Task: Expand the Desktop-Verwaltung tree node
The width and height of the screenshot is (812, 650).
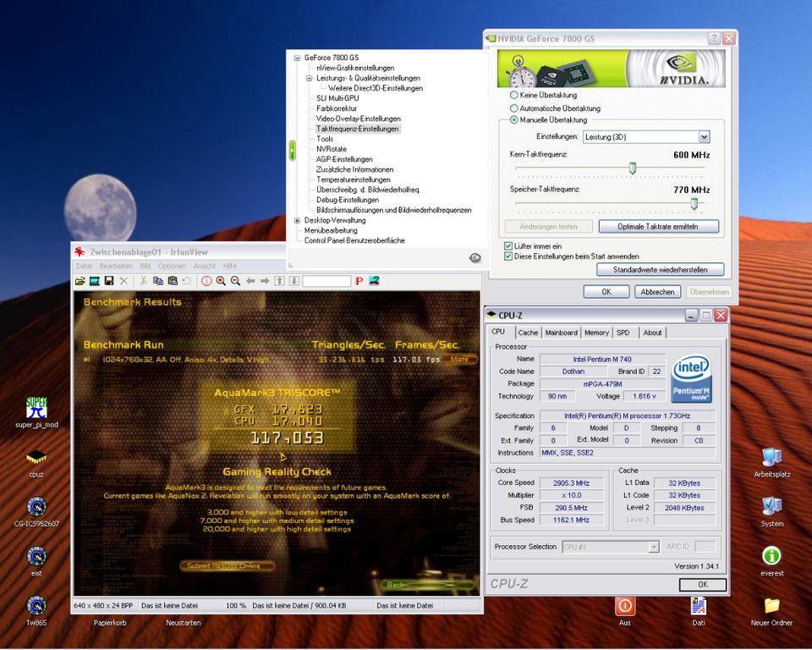Action: coord(297,220)
